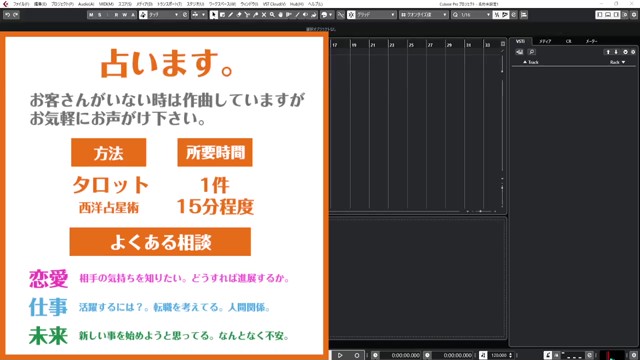Click the Undo arrow icon

pos(7,15)
